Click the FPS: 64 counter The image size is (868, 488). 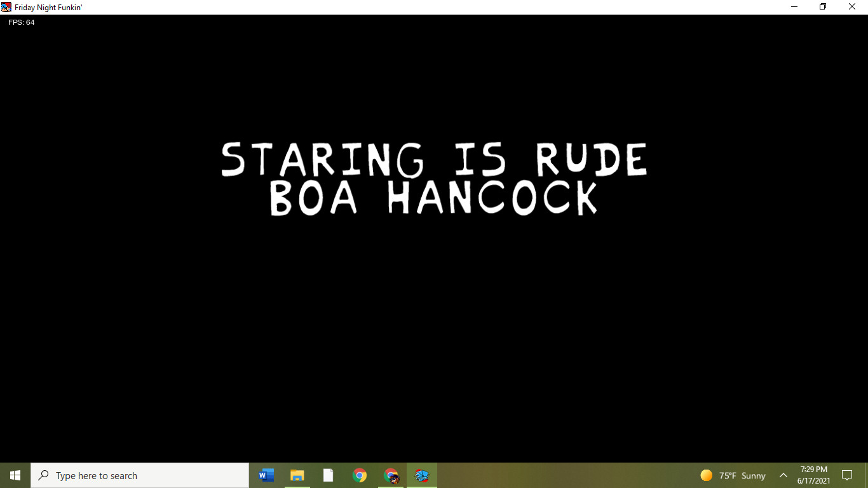(x=22, y=22)
